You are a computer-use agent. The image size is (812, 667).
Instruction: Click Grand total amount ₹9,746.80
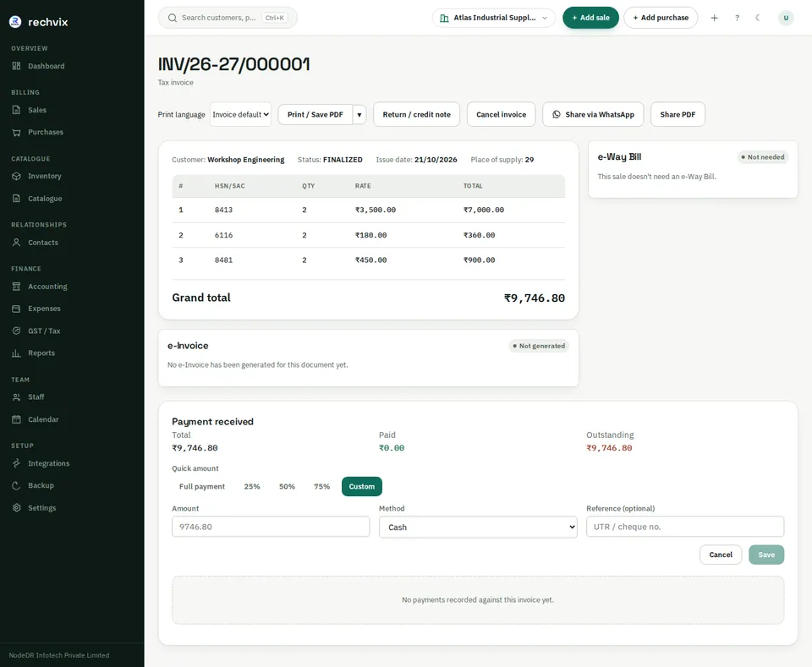(535, 298)
